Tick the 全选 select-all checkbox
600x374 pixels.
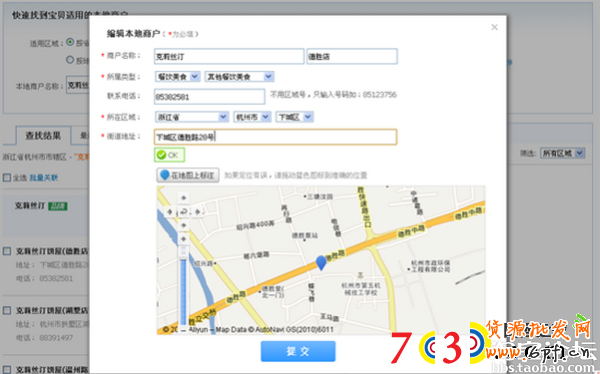[7, 178]
